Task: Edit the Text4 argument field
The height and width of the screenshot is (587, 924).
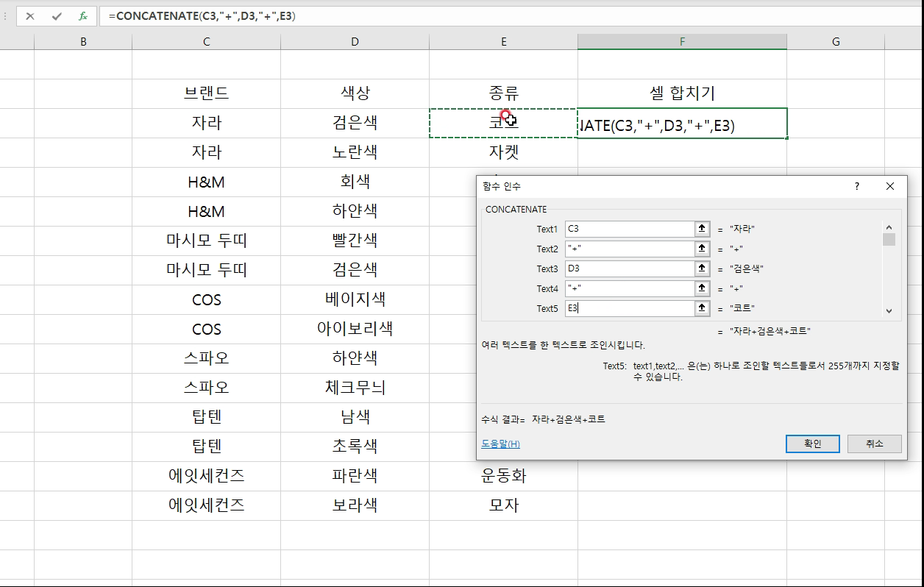Action: [x=630, y=288]
